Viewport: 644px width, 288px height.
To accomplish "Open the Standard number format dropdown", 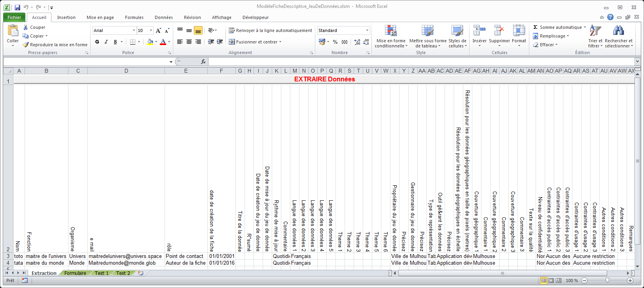I will coord(367,30).
